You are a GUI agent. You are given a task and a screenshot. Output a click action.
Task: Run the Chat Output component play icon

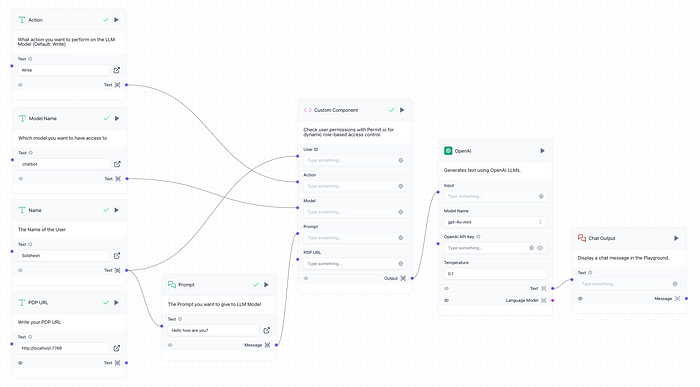676,238
